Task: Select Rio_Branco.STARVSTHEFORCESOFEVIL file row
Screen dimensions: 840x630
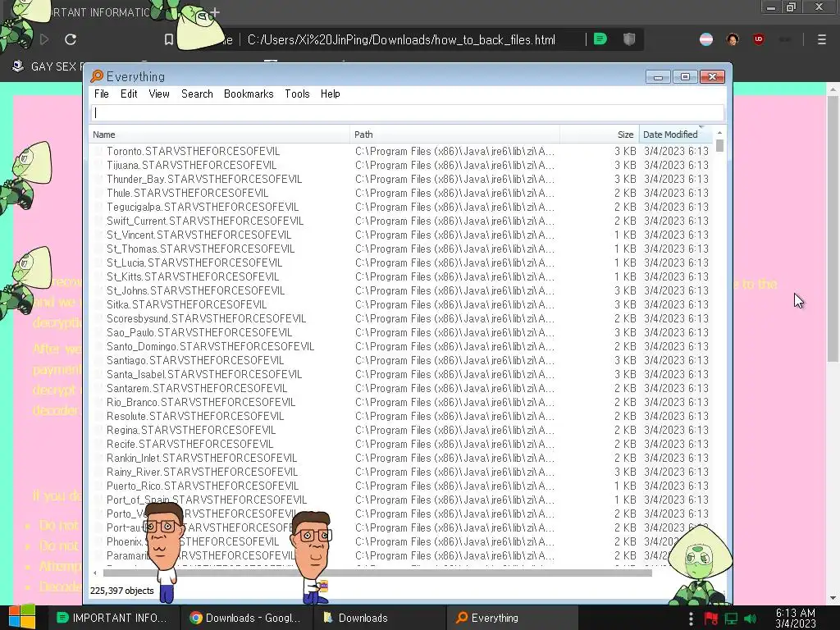Action: pos(402,402)
